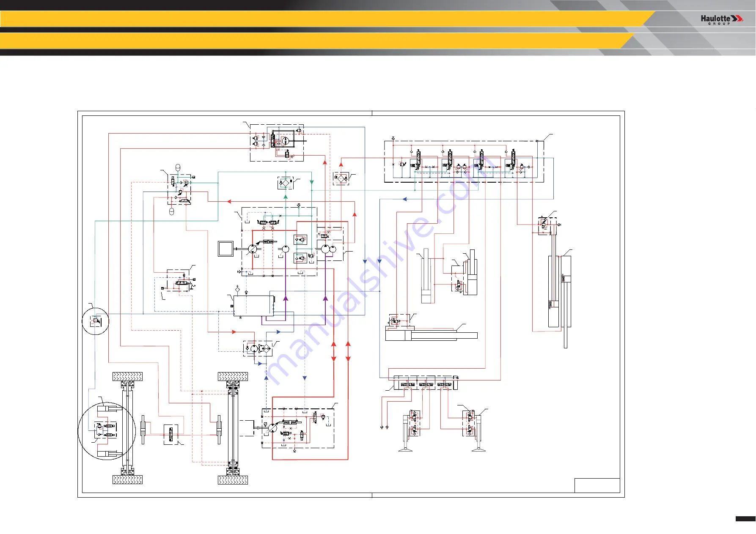This screenshot has width=756, height=534.
Task: Click the Haulotte Group logo
Action: [722, 20]
